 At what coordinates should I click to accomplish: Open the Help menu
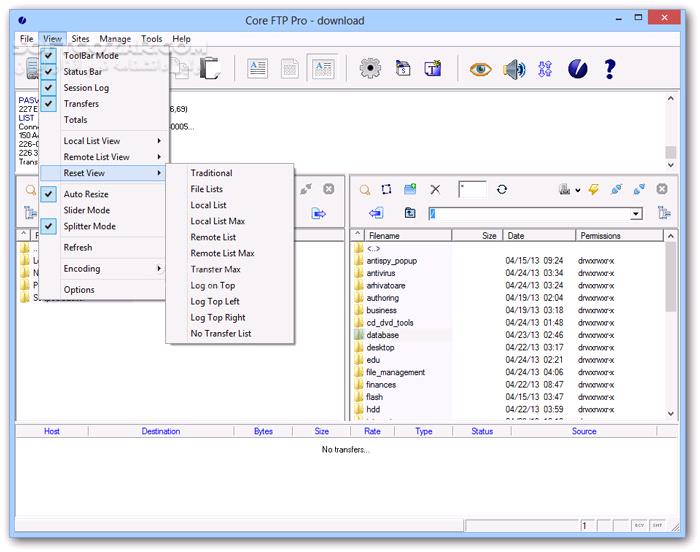pyautogui.click(x=181, y=39)
